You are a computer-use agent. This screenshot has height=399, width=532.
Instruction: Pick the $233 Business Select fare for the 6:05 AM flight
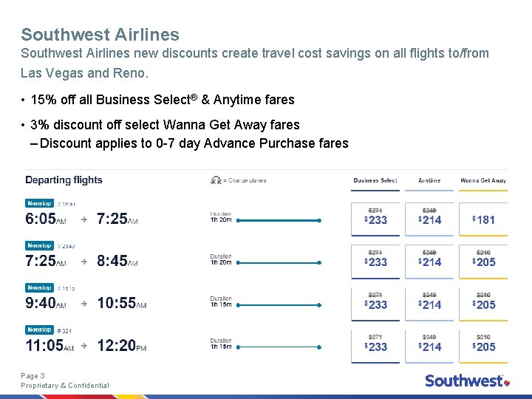(x=375, y=219)
